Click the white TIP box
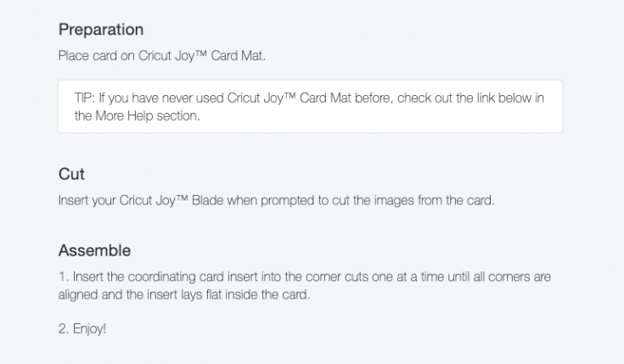This screenshot has height=364, width=624. (310, 107)
